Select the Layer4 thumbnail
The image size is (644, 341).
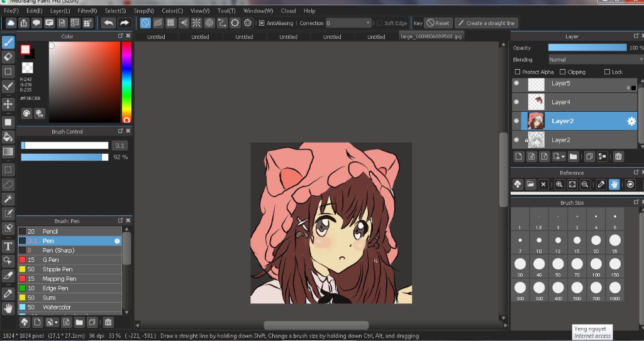(x=536, y=102)
